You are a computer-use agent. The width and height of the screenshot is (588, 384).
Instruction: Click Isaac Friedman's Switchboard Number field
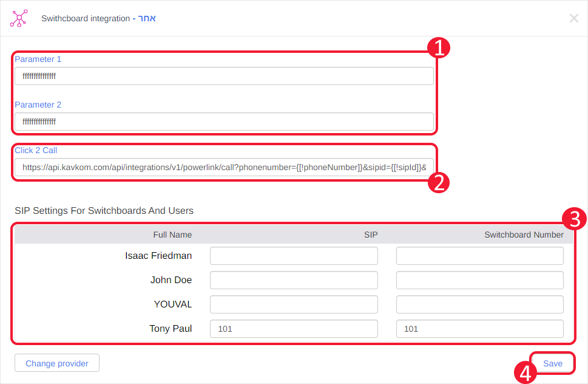479,256
